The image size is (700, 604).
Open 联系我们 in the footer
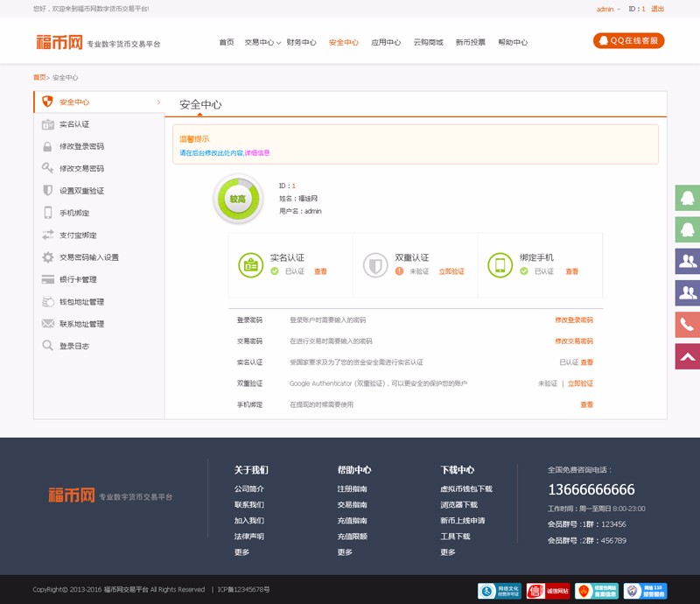[x=249, y=504]
